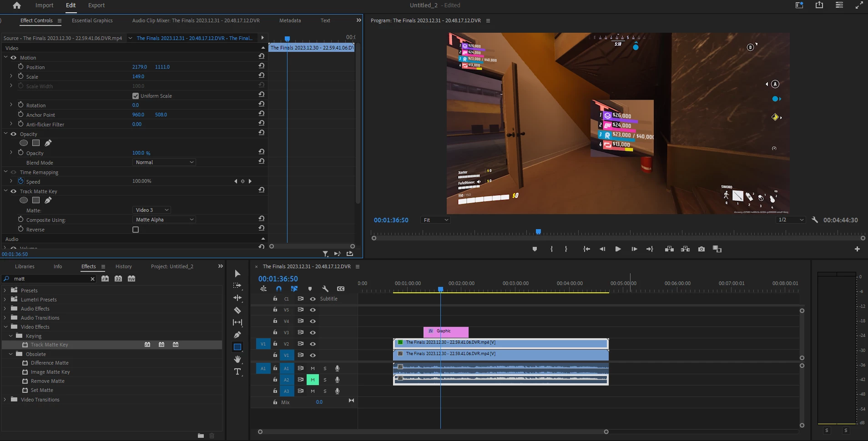Click Lift button in Program monitor
The width and height of the screenshot is (868, 441).
669,249
